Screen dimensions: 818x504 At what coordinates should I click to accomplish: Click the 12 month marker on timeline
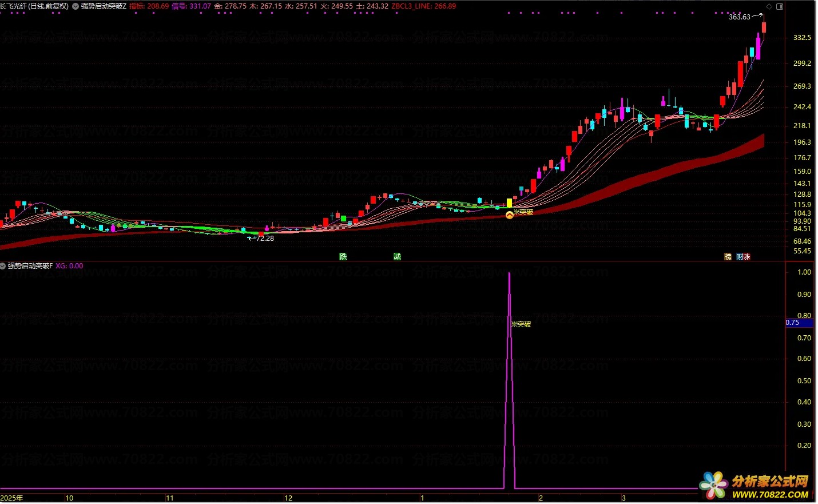[288, 498]
